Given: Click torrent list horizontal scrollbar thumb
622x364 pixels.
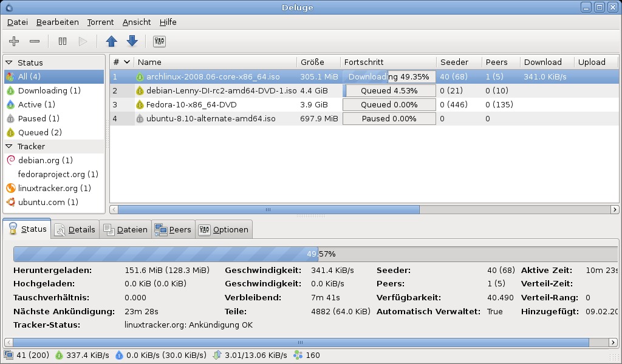Looking at the screenshot, I should [x=268, y=209].
